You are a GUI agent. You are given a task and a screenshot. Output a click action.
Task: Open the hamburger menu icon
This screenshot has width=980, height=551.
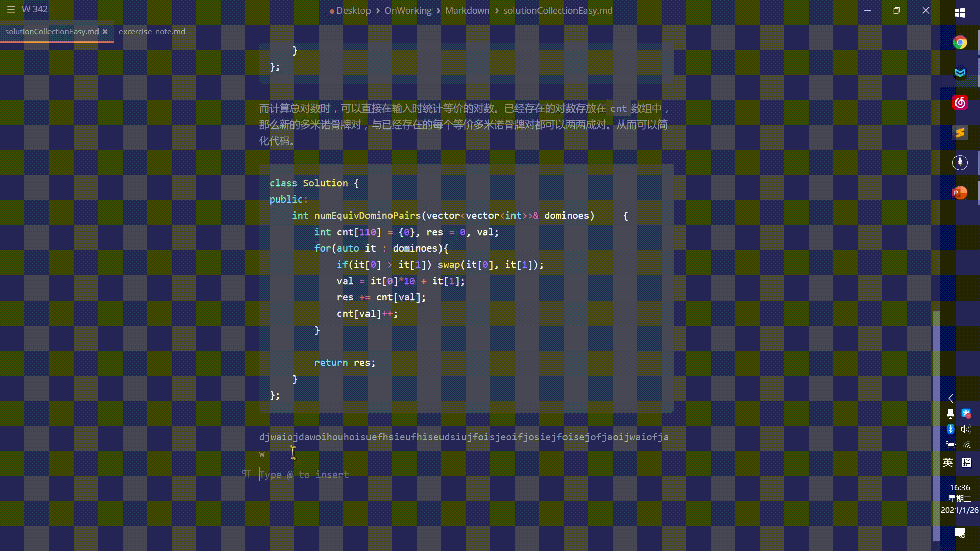11,10
